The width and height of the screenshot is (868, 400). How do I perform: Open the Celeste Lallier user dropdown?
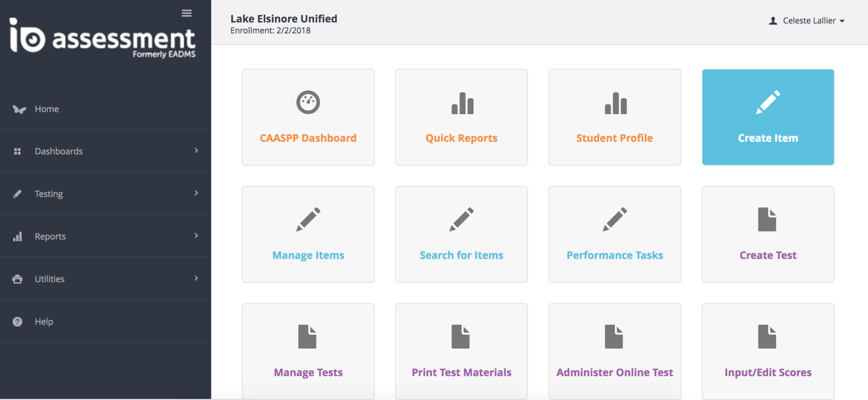pyautogui.click(x=807, y=21)
